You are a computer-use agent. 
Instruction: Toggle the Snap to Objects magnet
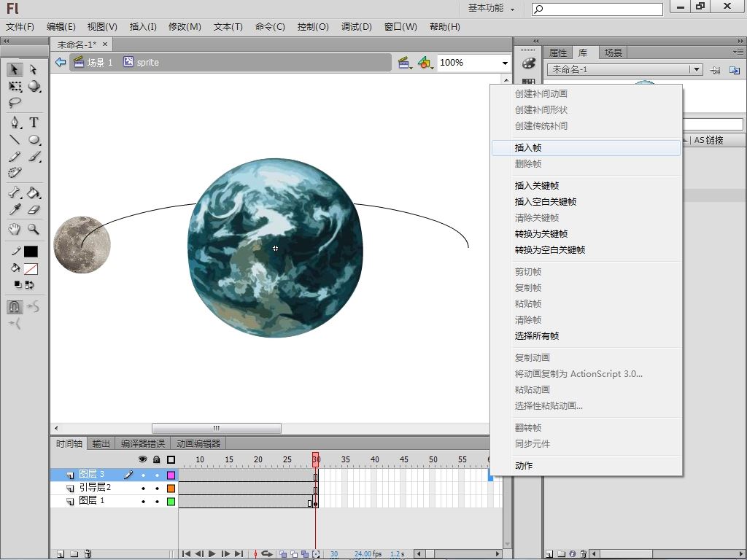point(15,307)
